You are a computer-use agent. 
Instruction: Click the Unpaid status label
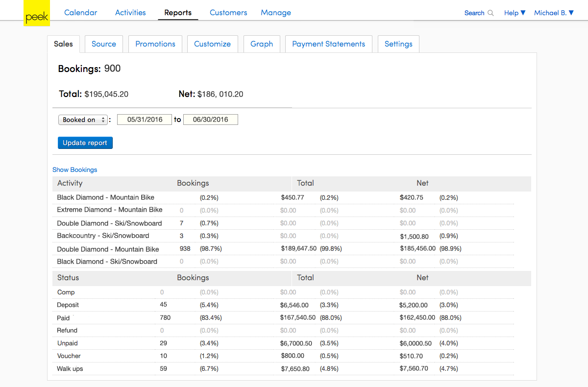tap(67, 343)
